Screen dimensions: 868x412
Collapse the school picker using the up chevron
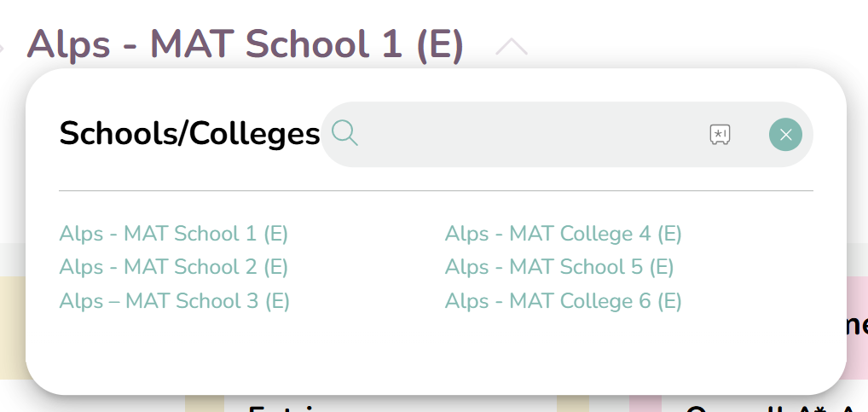[x=512, y=47]
